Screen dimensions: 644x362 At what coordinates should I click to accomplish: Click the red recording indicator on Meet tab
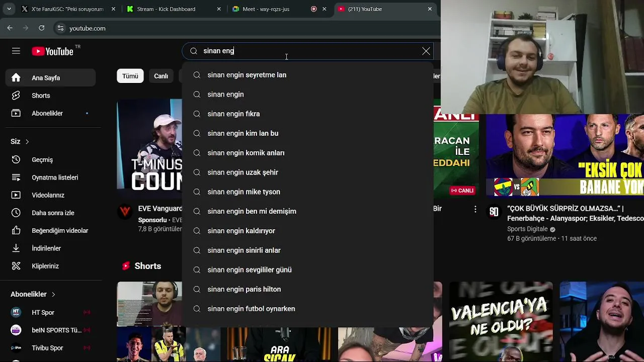(x=314, y=9)
